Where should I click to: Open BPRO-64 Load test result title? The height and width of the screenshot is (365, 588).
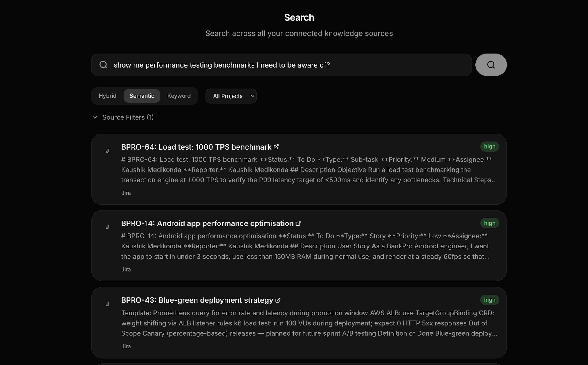tap(196, 147)
